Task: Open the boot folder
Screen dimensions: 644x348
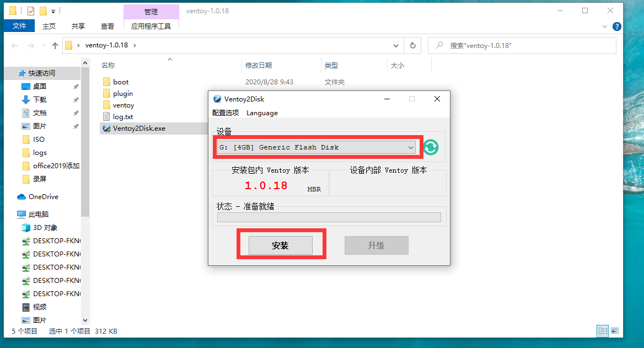Action: click(121, 82)
